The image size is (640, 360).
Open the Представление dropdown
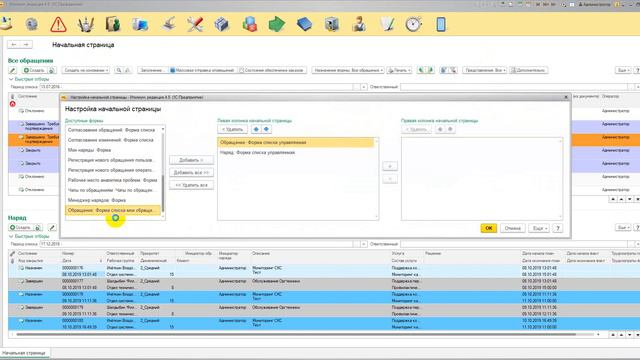484,70
